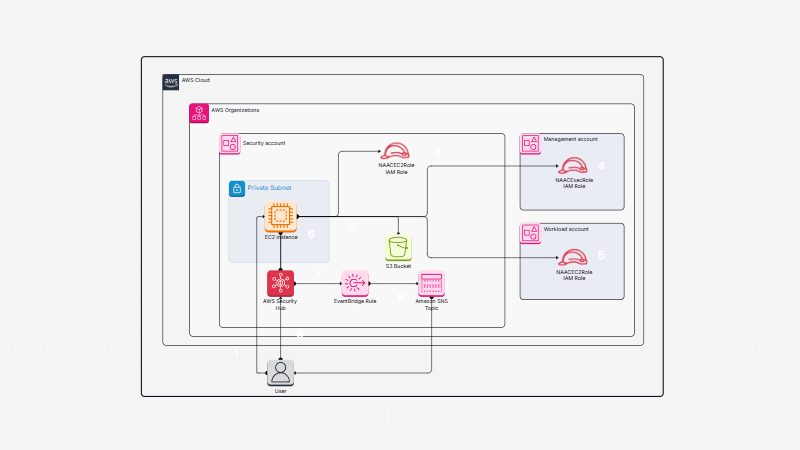Viewport: 800px width, 450px height.
Task: Select the EventBridge Rule icon
Action: pyautogui.click(x=355, y=284)
